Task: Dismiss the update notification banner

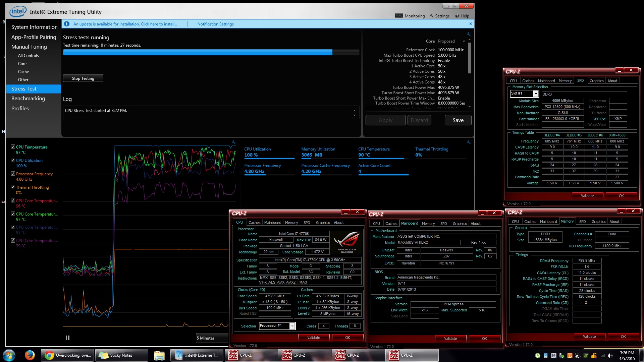Action: (470, 23)
